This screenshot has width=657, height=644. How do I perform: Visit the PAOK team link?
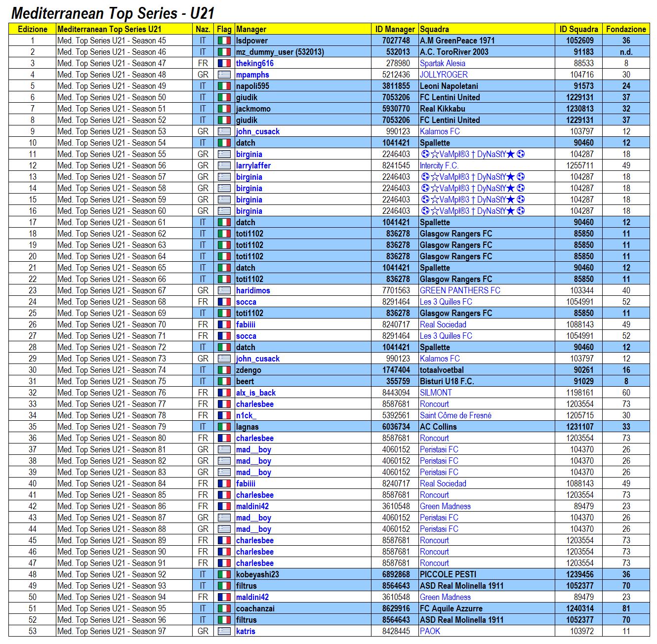(430, 631)
